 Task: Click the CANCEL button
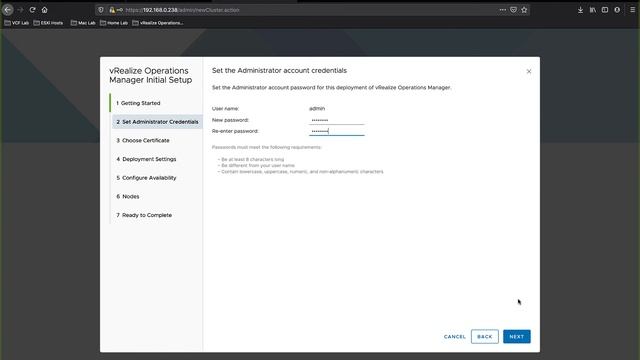[455, 337]
